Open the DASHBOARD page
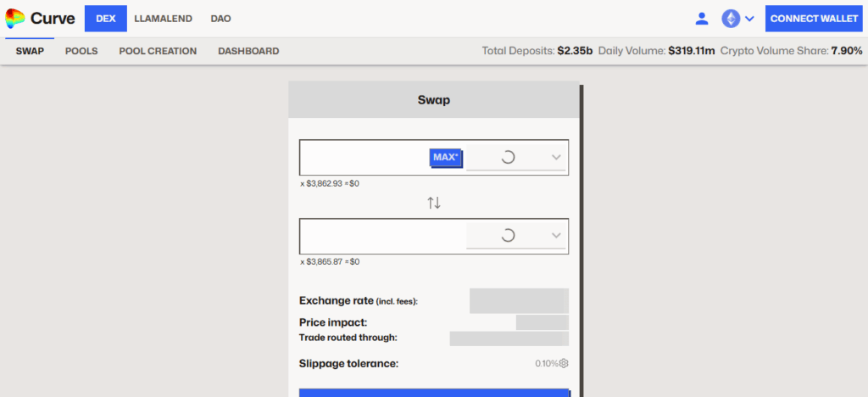The image size is (868, 397). pyautogui.click(x=248, y=51)
